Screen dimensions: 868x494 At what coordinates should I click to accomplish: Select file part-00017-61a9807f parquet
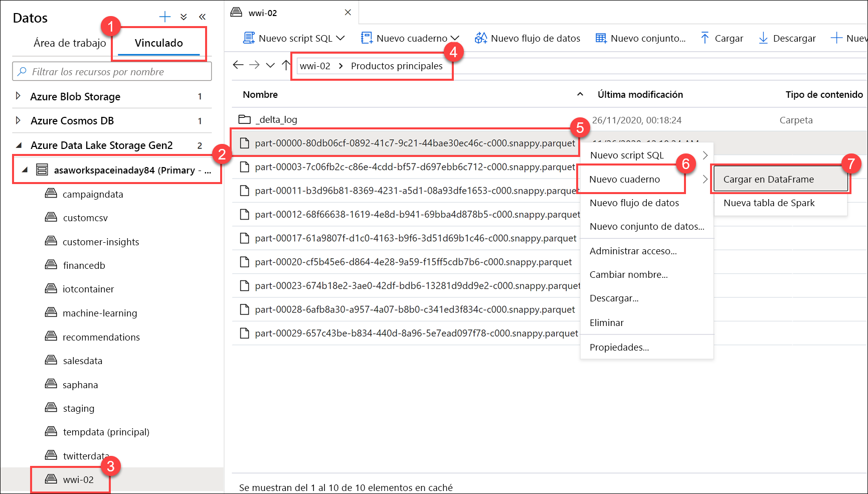coord(416,238)
